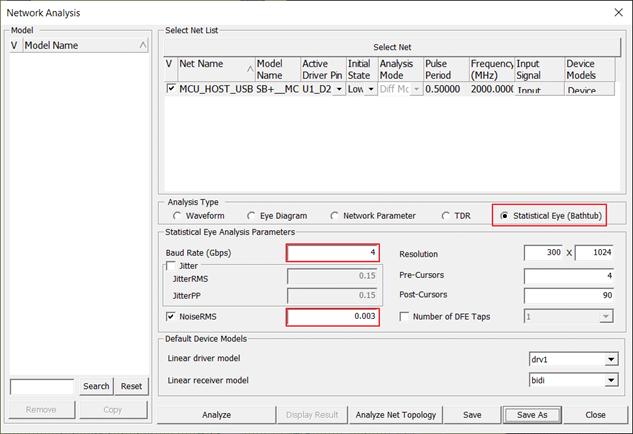Click the Baud Rate input field
Viewport: 633px width, 434px height.
332,253
